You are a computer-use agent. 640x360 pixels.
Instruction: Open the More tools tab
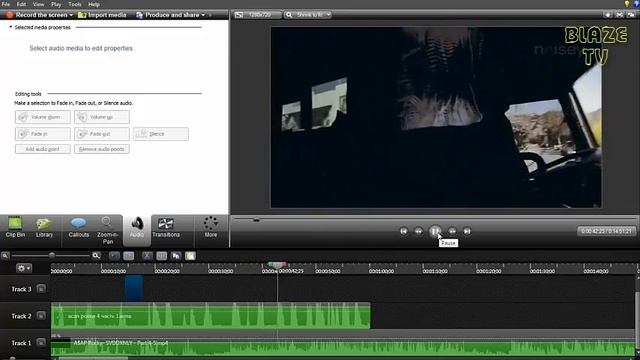(211, 228)
